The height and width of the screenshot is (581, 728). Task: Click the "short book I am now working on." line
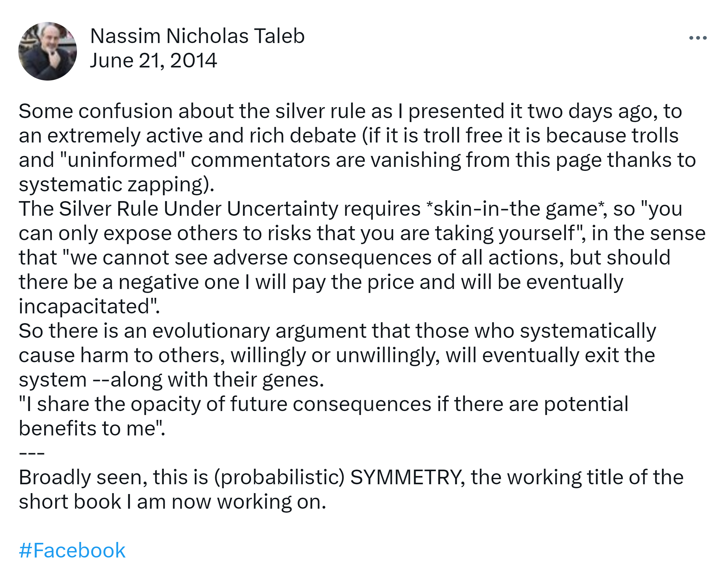coord(172,501)
